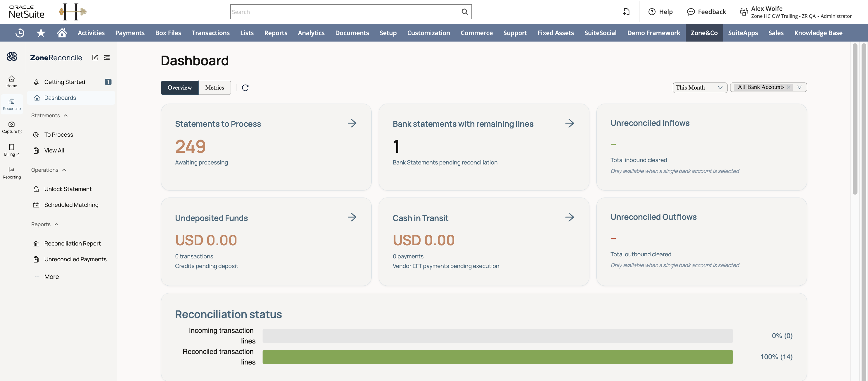The image size is (868, 381).
Task: Select Reconcile in the left rail
Action: pos(12,104)
